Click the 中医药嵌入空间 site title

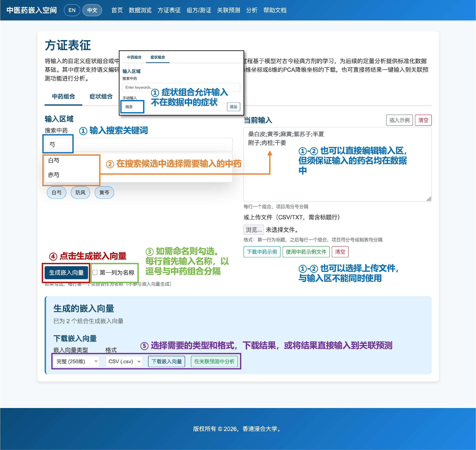(32, 10)
